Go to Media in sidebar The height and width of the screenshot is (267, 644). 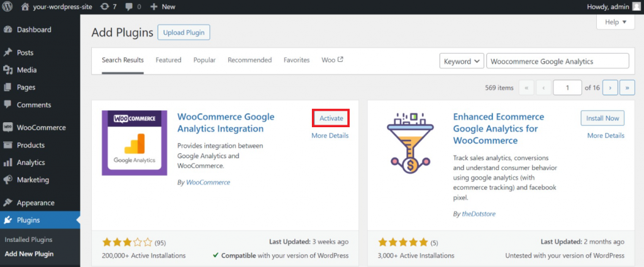[26, 70]
